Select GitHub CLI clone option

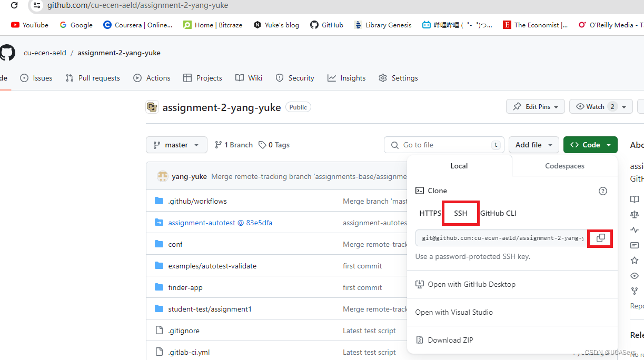pyautogui.click(x=498, y=213)
